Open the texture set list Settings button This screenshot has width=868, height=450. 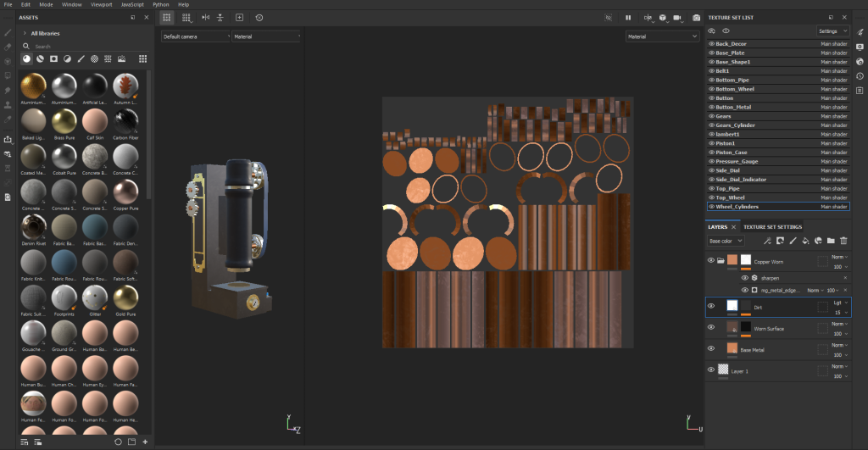click(x=832, y=31)
